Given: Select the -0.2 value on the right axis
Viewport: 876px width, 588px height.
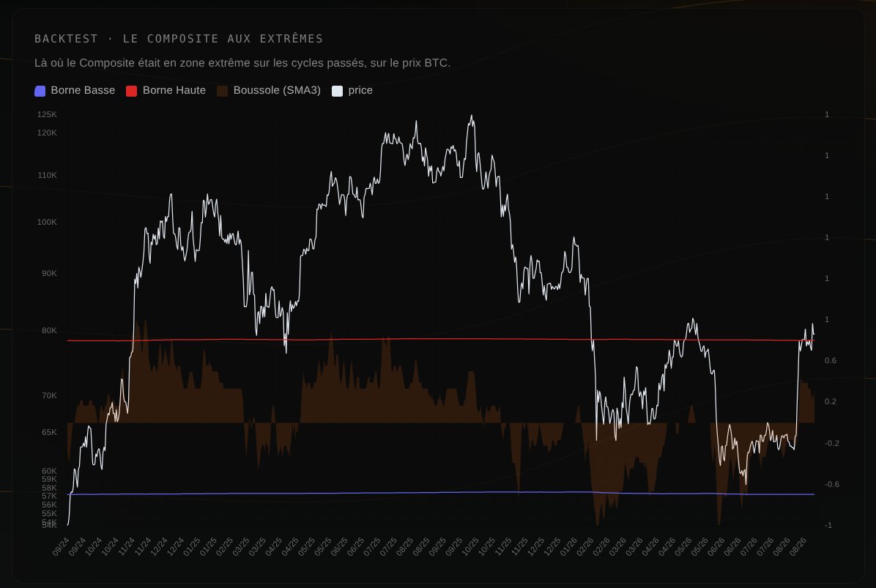Looking at the screenshot, I should coord(832,443).
